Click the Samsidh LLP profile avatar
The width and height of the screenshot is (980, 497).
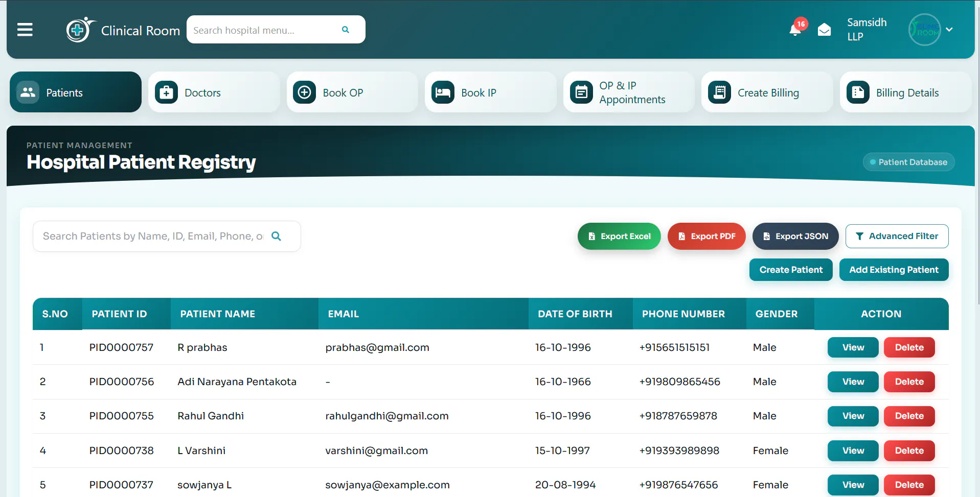[924, 30]
